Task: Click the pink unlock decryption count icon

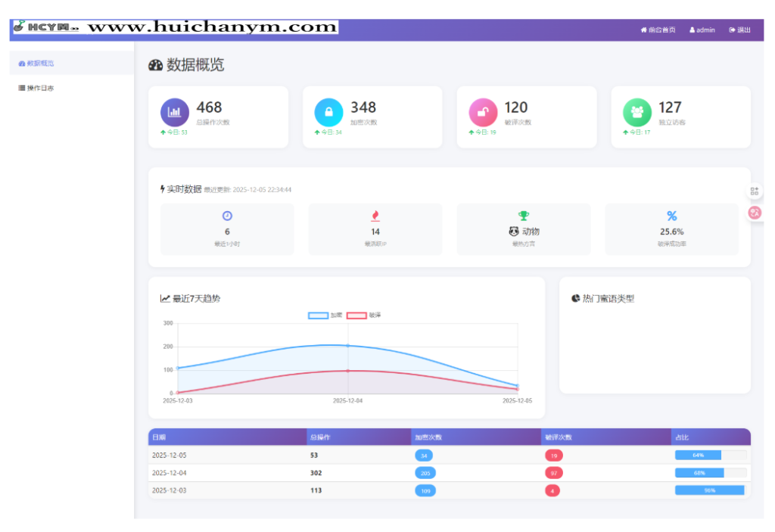Action: tap(483, 112)
